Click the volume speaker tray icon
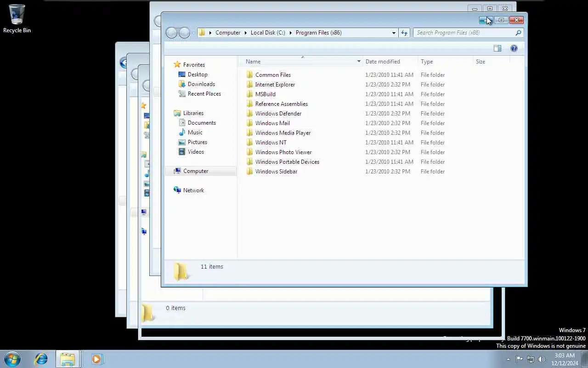Viewport: 588px width, 368px height. click(542, 359)
